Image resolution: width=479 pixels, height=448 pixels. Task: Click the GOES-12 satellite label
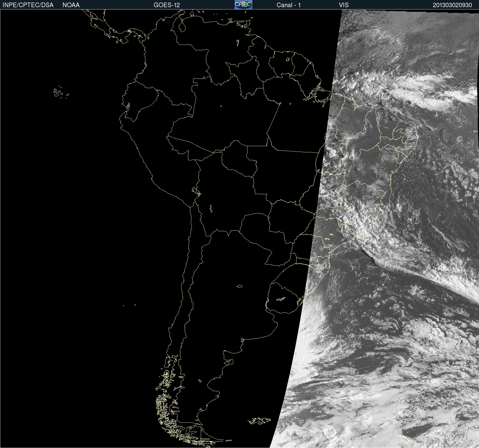[167, 5]
